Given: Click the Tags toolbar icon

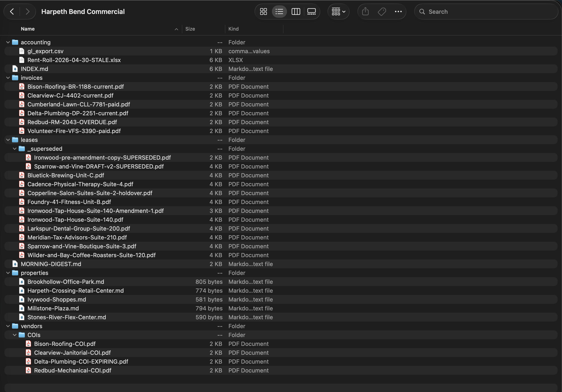Looking at the screenshot, I should (382, 12).
